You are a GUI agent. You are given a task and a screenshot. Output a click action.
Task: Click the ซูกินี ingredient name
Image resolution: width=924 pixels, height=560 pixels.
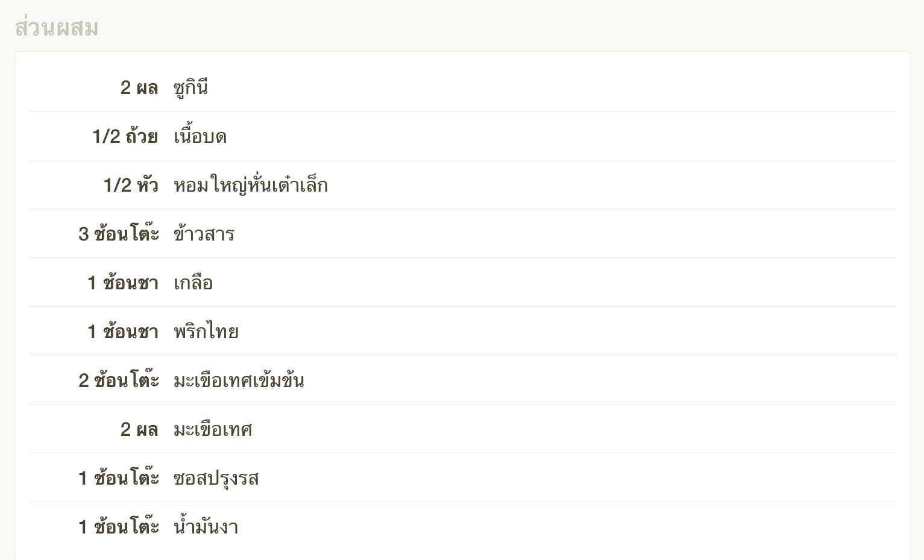(190, 88)
